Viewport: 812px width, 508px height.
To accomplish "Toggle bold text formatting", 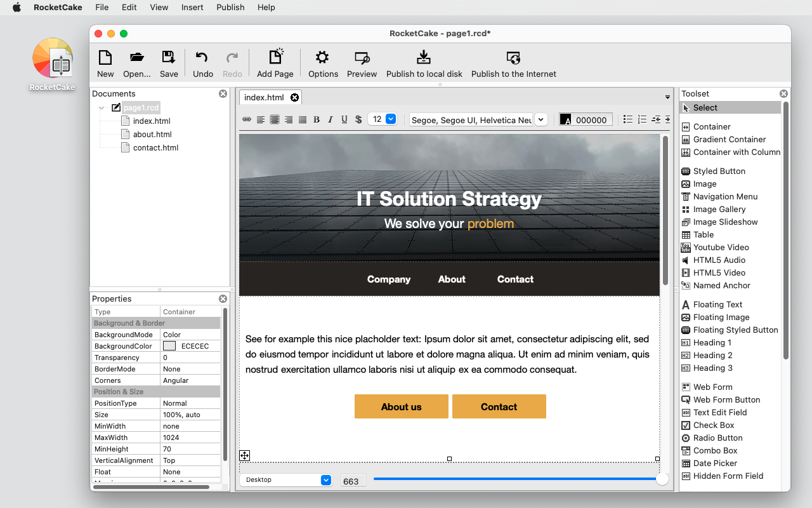I will coord(316,119).
